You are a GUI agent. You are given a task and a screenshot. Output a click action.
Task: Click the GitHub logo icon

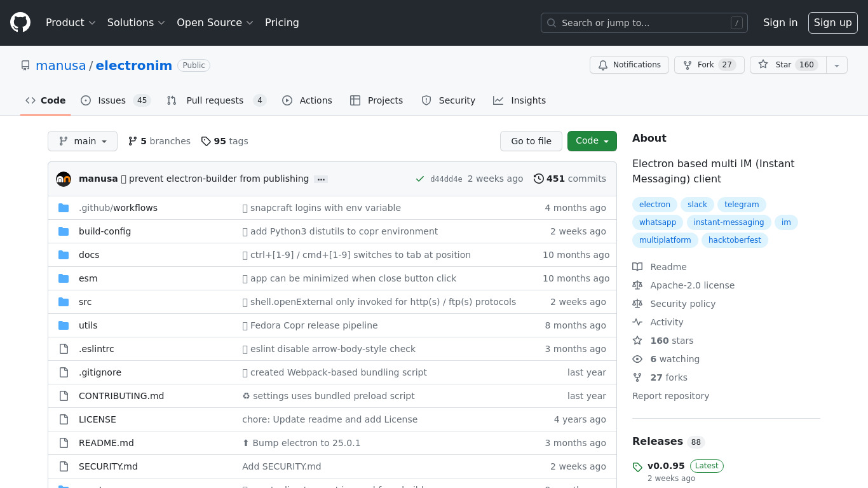[20, 23]
